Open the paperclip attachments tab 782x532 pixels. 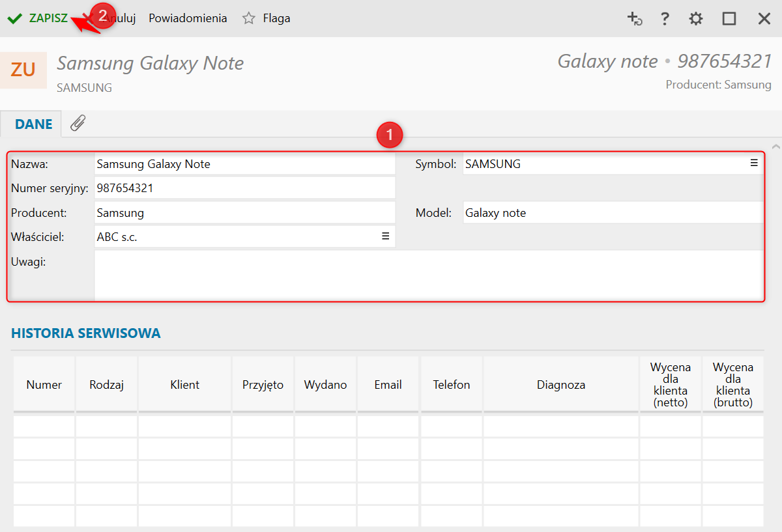78,123
